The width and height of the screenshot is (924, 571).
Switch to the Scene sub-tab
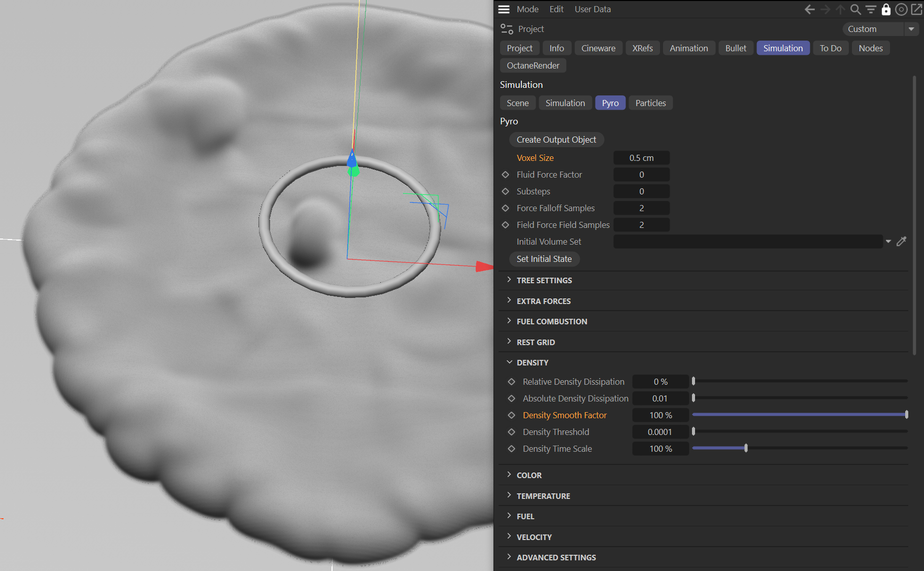(517, 103)
